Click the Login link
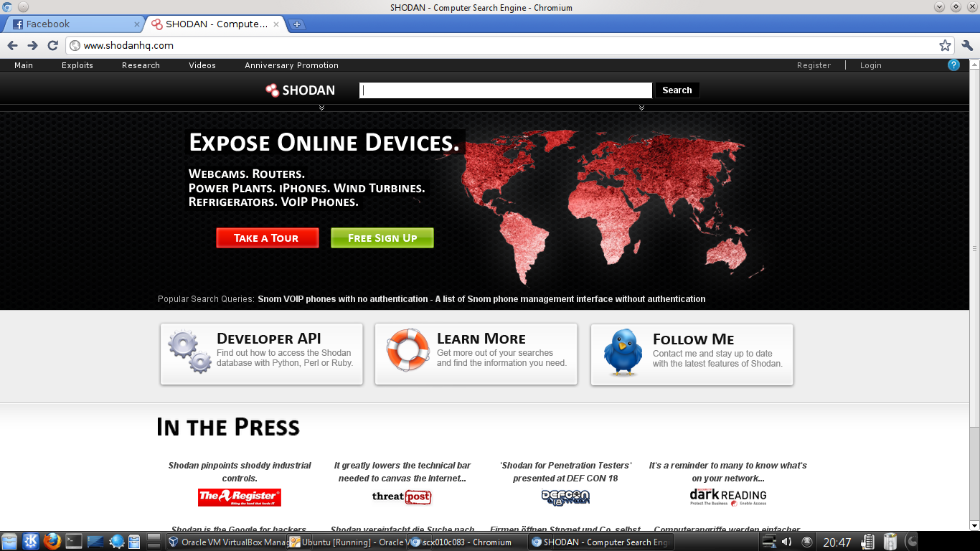Screen dimensions: 980x551 point(871,65)
